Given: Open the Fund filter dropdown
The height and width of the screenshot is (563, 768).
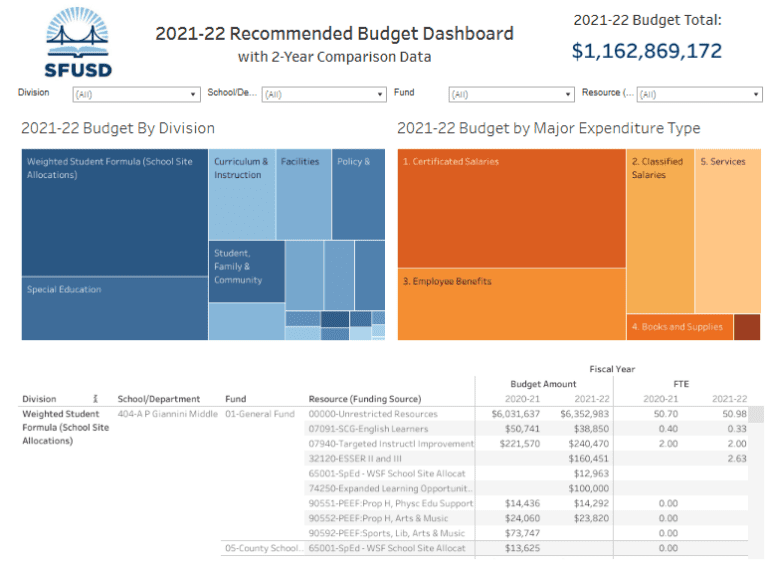Looking at the screenshot, I should (x=511, y=94).
